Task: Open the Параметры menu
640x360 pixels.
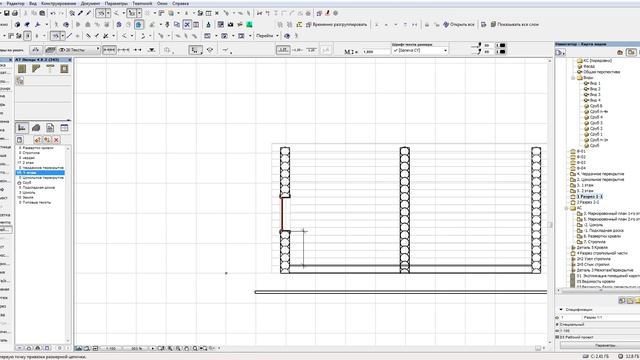Action: coord(116,3)
